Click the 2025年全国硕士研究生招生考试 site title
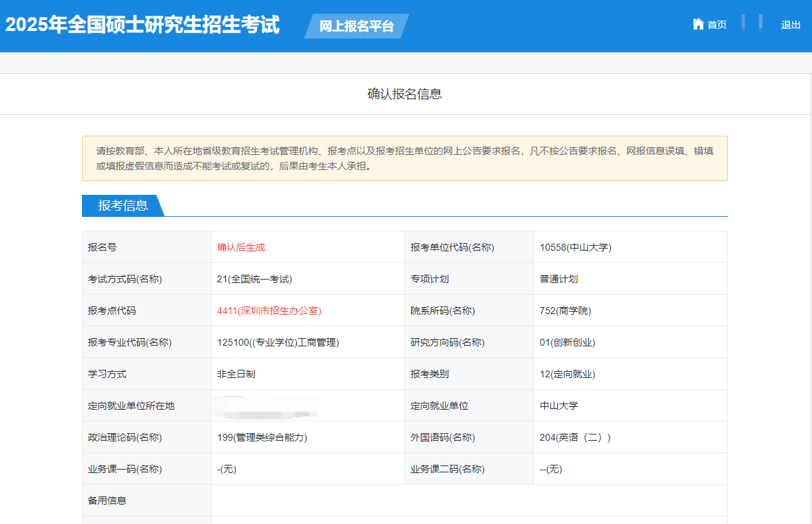Viewport: 812px width, 524px height. (x=143, y=25)
